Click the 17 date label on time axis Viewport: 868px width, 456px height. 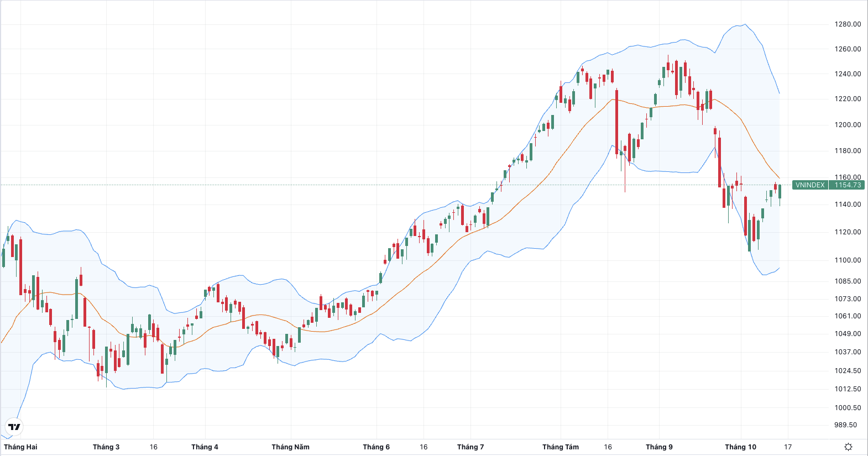tap(788, 447)
